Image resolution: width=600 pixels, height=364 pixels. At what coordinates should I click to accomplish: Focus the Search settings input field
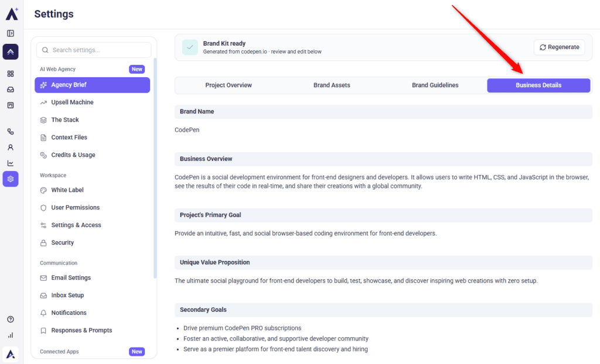click(x=94, y=50)
